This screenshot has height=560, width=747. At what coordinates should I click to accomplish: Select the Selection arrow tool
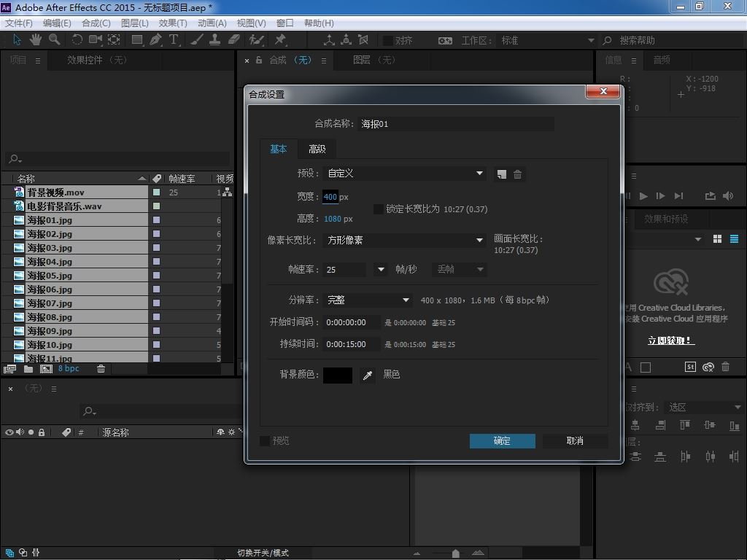18,39
